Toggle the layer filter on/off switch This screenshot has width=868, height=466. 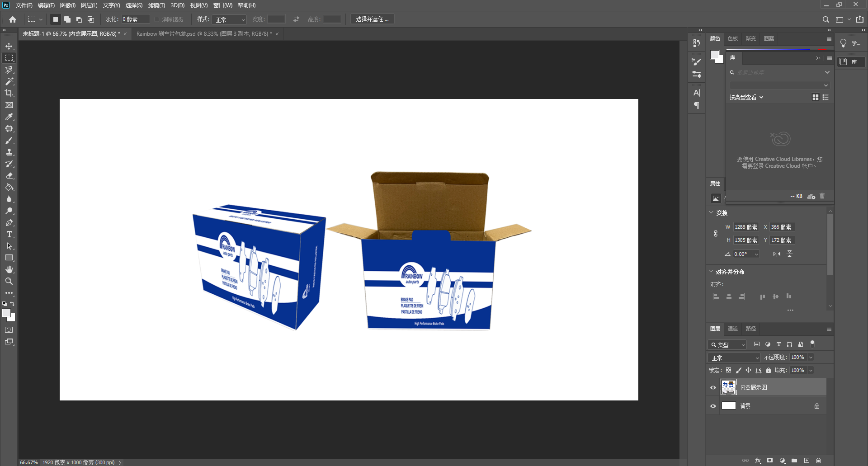click(812, 344)
